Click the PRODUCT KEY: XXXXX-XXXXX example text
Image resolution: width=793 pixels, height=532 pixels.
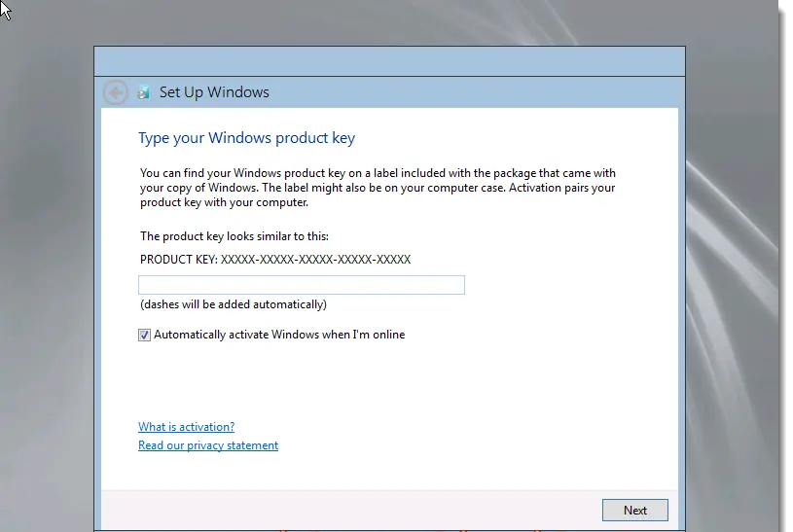(275, 260)
